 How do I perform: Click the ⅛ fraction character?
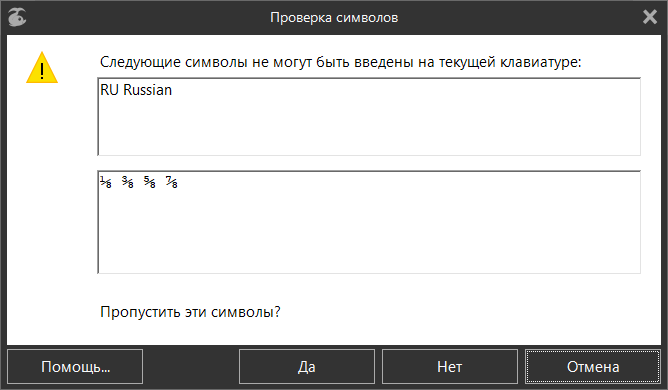tap(106, 182)
